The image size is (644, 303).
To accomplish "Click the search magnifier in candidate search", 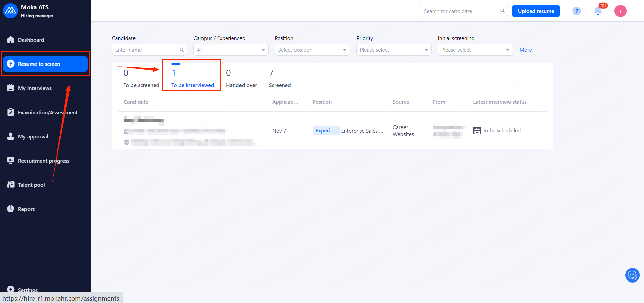I will click(x=502, y=11).
